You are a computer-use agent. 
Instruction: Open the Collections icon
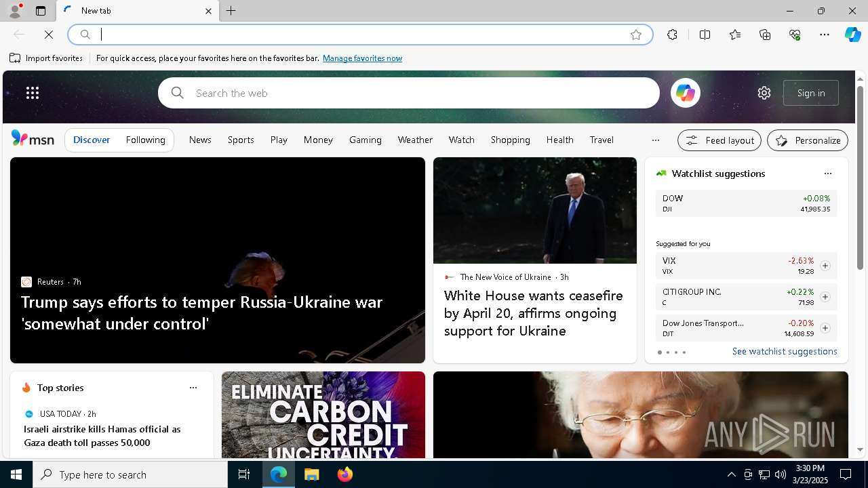[x=765, y=35]
